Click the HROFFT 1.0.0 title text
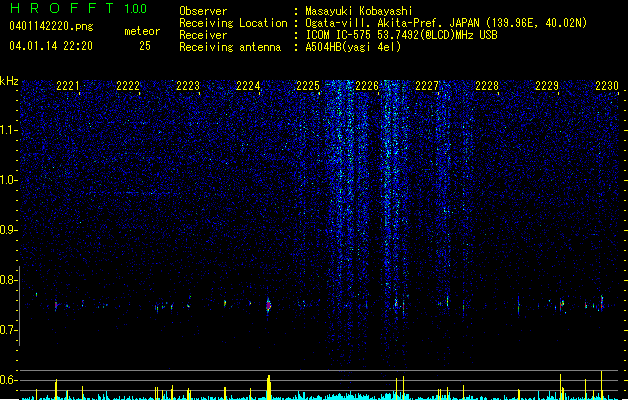The height and width of the screenshot is (400, 629). click(x=78, y=8)
